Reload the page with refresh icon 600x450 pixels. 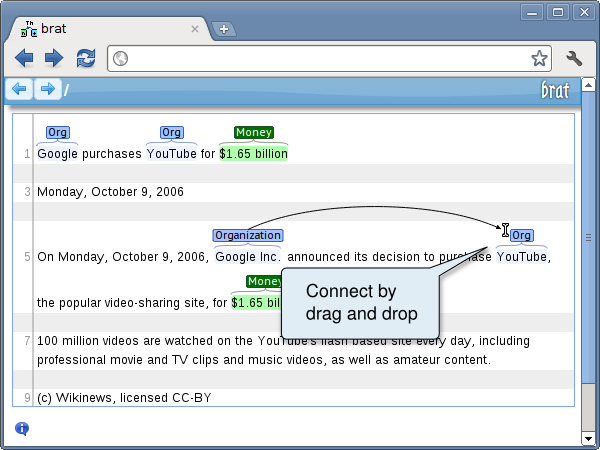coord(86,59)
